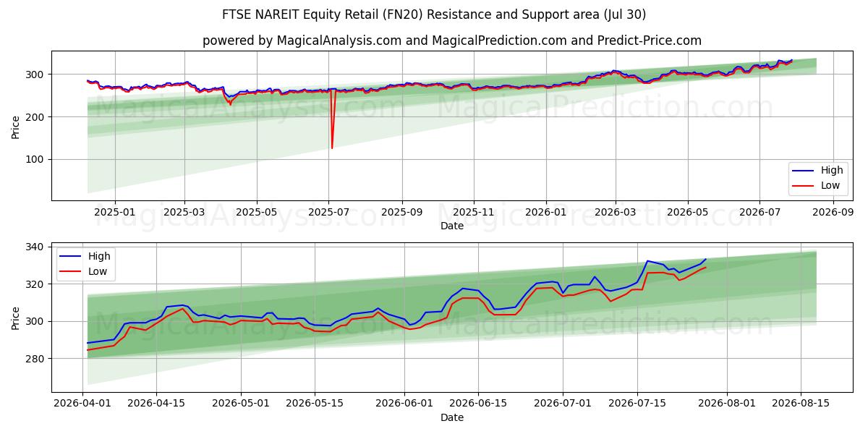Image resolution: width=868 pixels, height=434 pixels.
Task: Click the 'Price' label beside top chart
Action: [x=16, y=125]
